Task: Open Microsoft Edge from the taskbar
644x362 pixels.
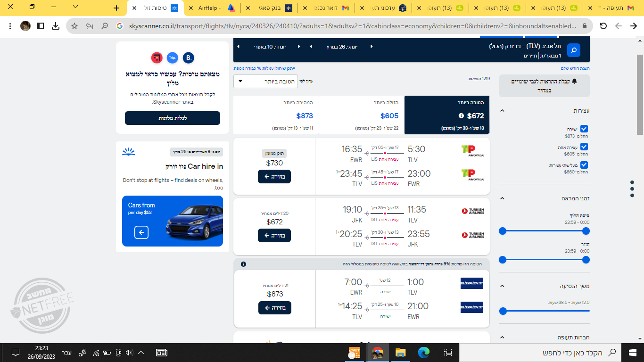Action: click(x=424, y=352)
